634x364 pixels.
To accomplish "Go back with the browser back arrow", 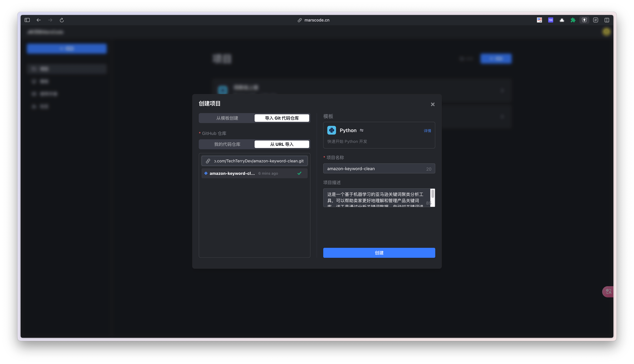I will pos(39,20).
